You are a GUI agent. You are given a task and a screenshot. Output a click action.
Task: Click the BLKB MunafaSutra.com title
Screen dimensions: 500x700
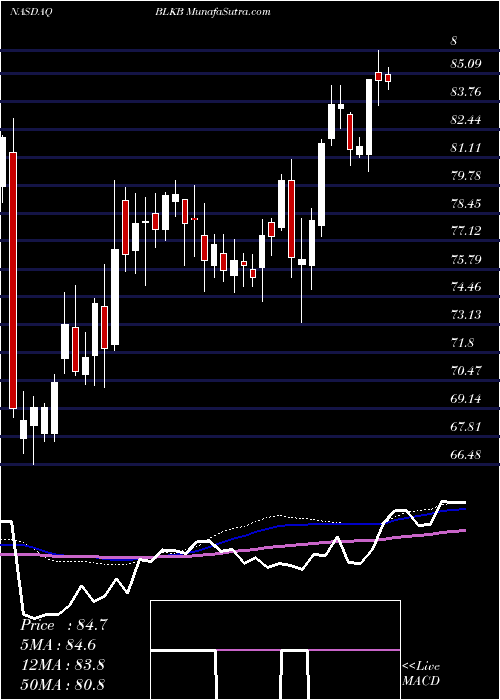[213, 12]
